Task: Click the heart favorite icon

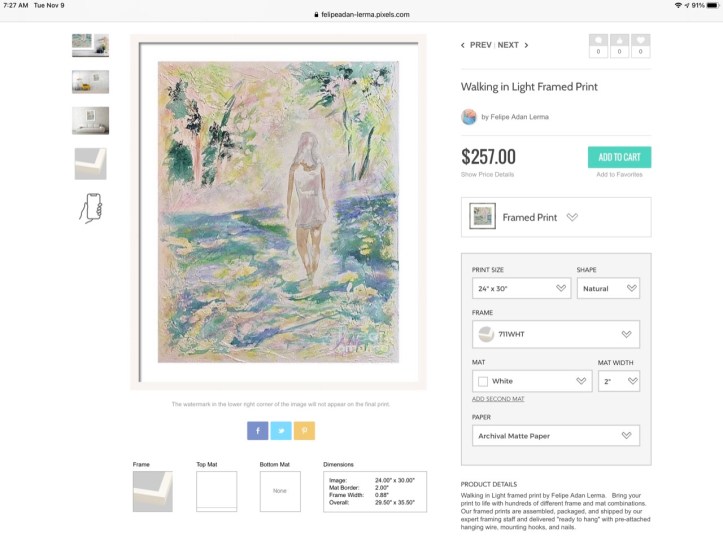Action: [641, 41]
